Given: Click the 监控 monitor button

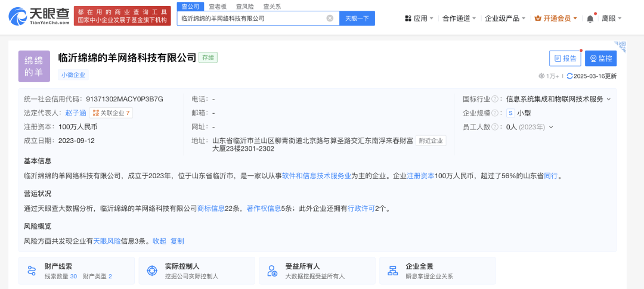Looking at the screenshot, I should 601,58.
